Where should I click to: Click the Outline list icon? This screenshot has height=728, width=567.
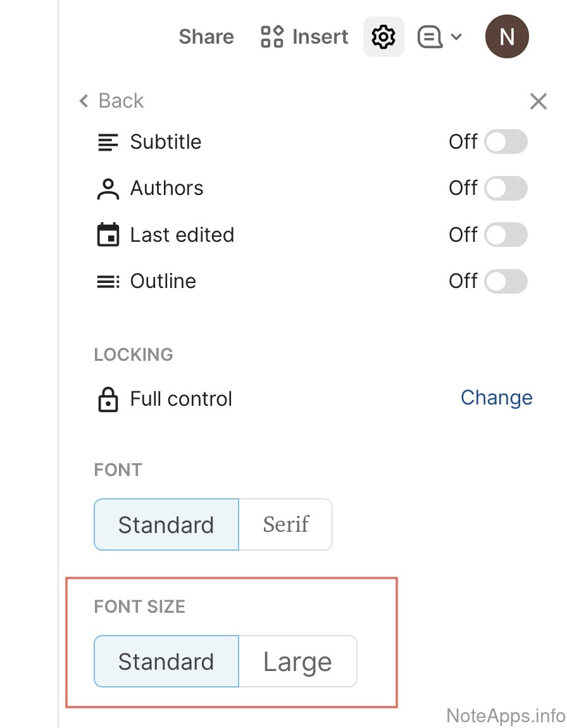coord(108,281)
